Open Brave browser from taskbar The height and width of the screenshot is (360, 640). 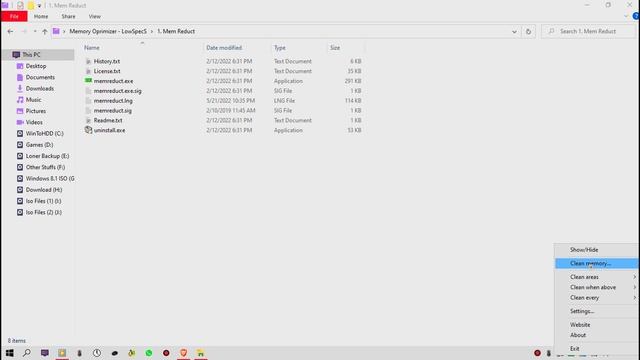[x=183, y=353]
